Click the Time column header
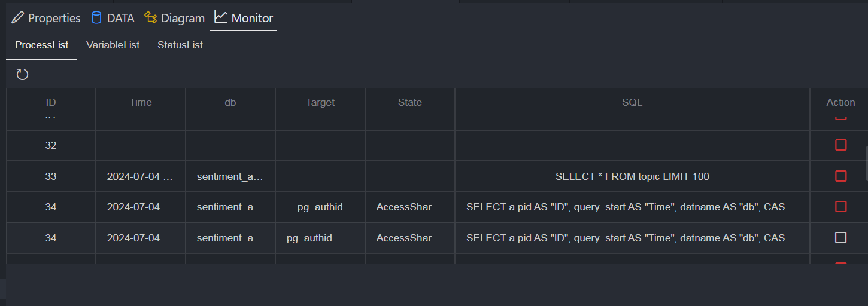The width and height of the screenshot is (868, 306). point(141,103)
